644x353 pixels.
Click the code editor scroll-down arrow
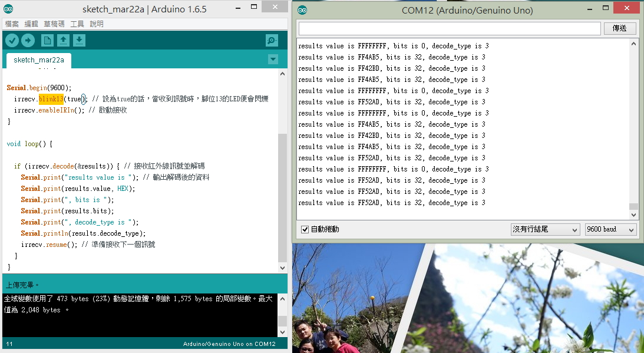pos(282,268)
